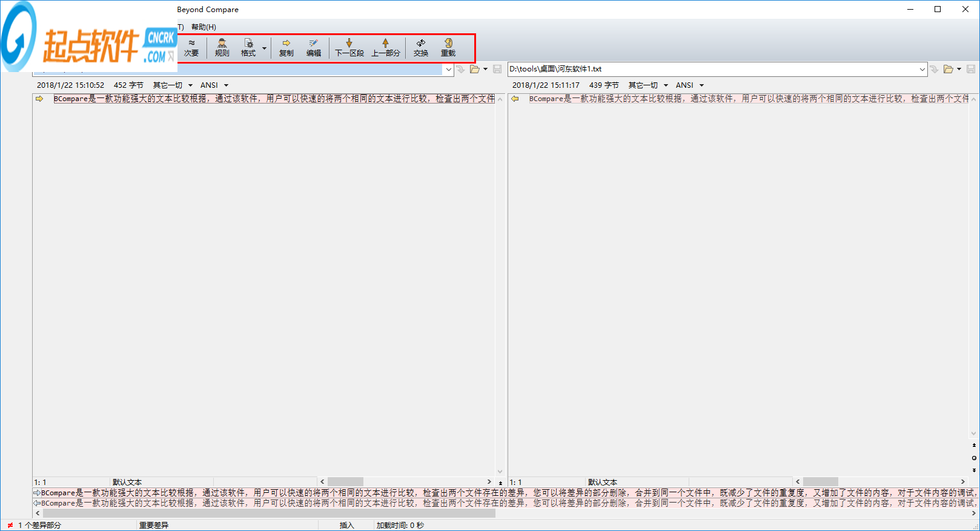Image resolution: width=980 pixels, height=531 pixels.
Task: Open the left pane folder dropdown arrow
Action: pos(485,69)
